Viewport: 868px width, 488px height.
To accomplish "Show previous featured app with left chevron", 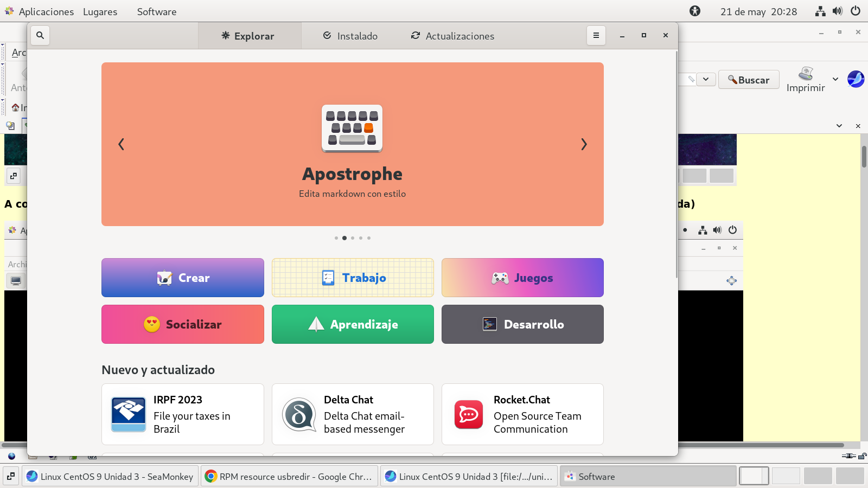I will [121, 144].
